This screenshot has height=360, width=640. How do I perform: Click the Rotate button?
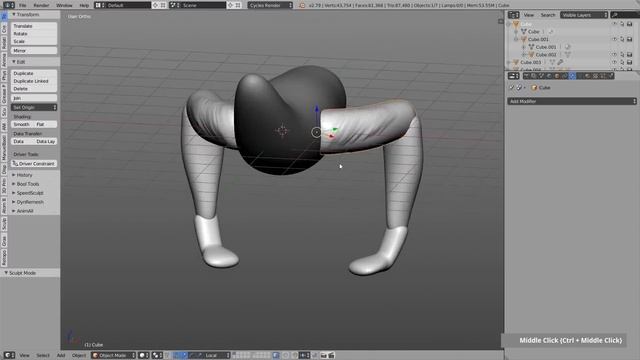click(x=34, y=34)
